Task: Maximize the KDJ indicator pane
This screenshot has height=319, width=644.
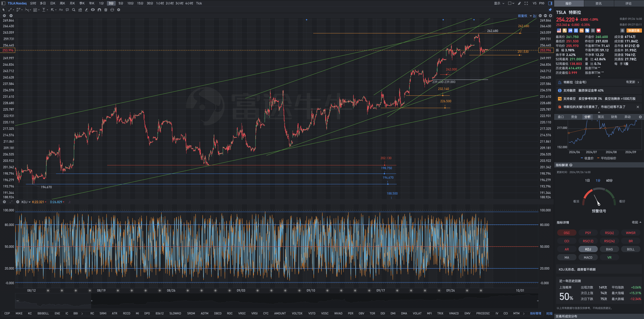Action: click(x=11, y=202)
